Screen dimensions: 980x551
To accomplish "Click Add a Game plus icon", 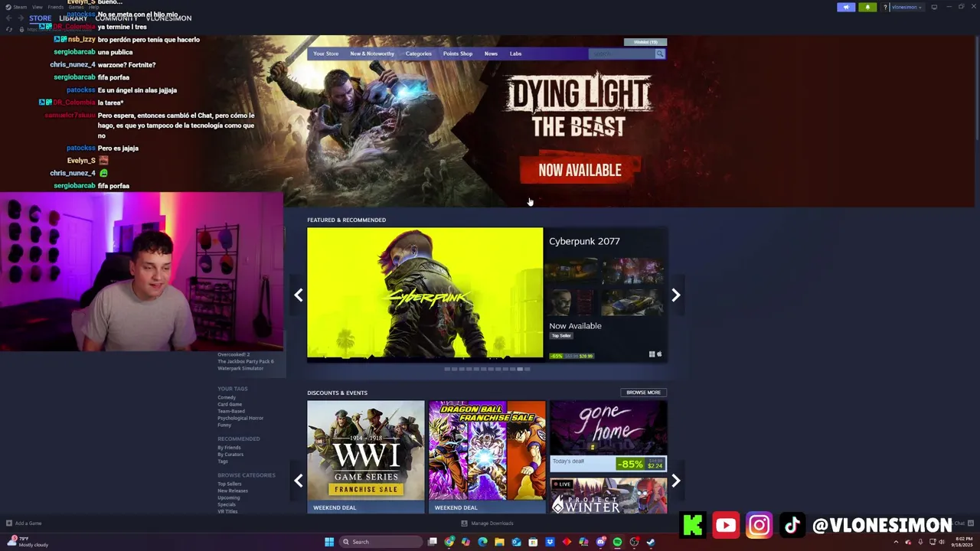I will pyautogui.click(x=9, y=523).
